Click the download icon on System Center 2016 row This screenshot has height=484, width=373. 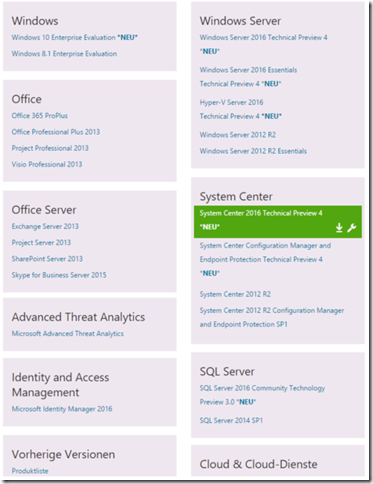pyautogui.click(x=339, y=228)
